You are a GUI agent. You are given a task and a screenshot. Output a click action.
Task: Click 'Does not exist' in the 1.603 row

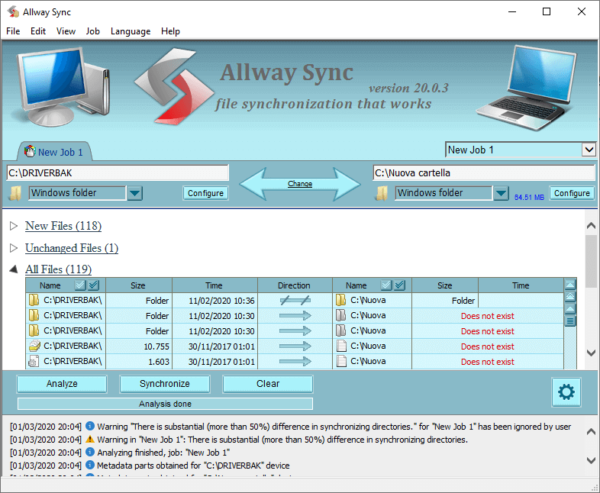click(488, 362)
